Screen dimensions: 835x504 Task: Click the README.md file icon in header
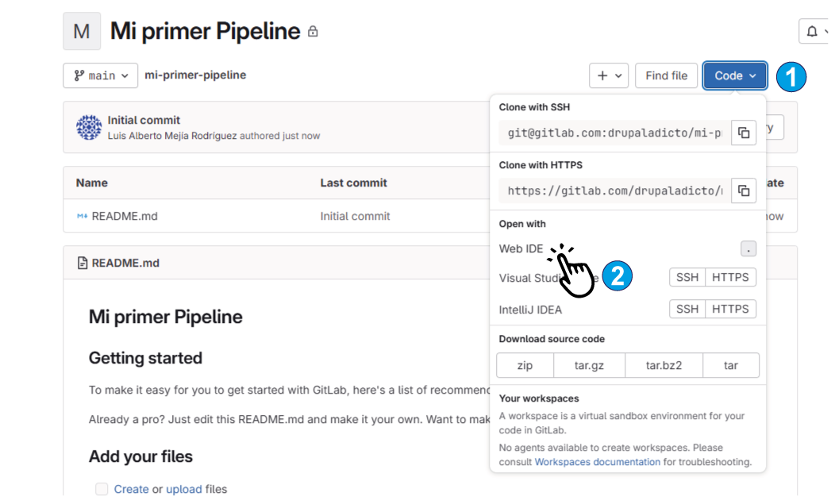tap(83, 264)
